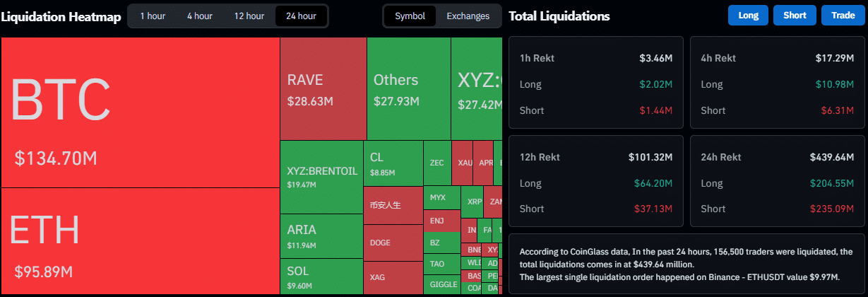The height and width of the screenshot is (297, 868).
Task: Select the 1 hour timeframe
Action: [153, 16]
